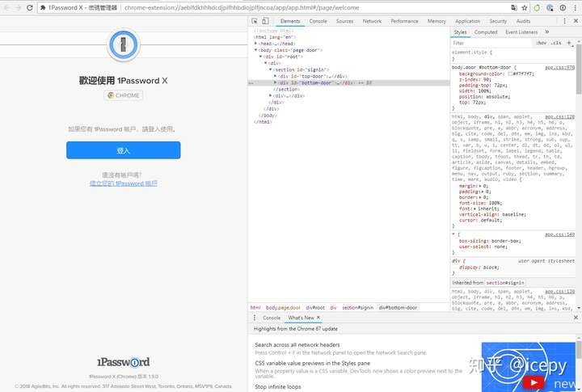Focus the Styles Filter input field
This screenshot has width=582, height=392.
491,43
